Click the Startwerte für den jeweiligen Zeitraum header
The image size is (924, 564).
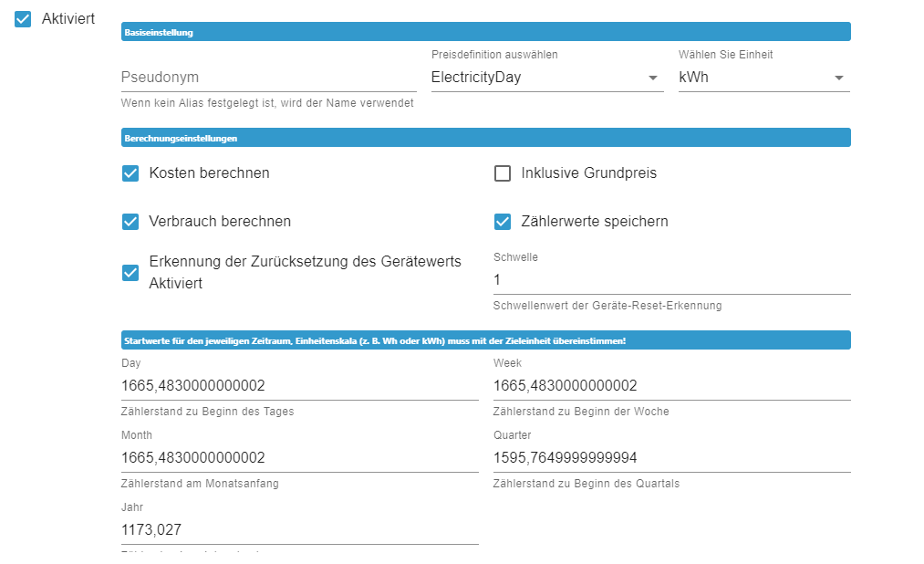485,340
